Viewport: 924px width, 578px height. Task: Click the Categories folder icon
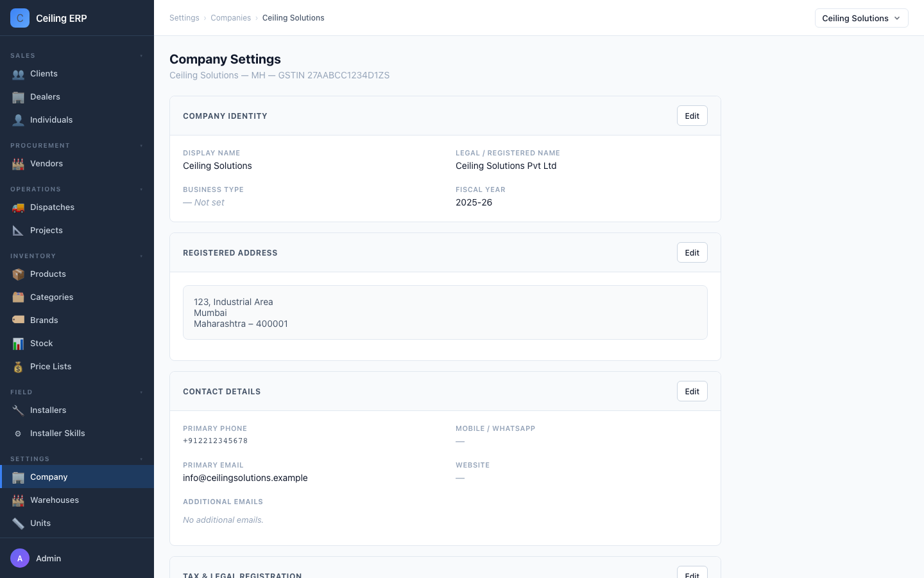pos(18,297)
